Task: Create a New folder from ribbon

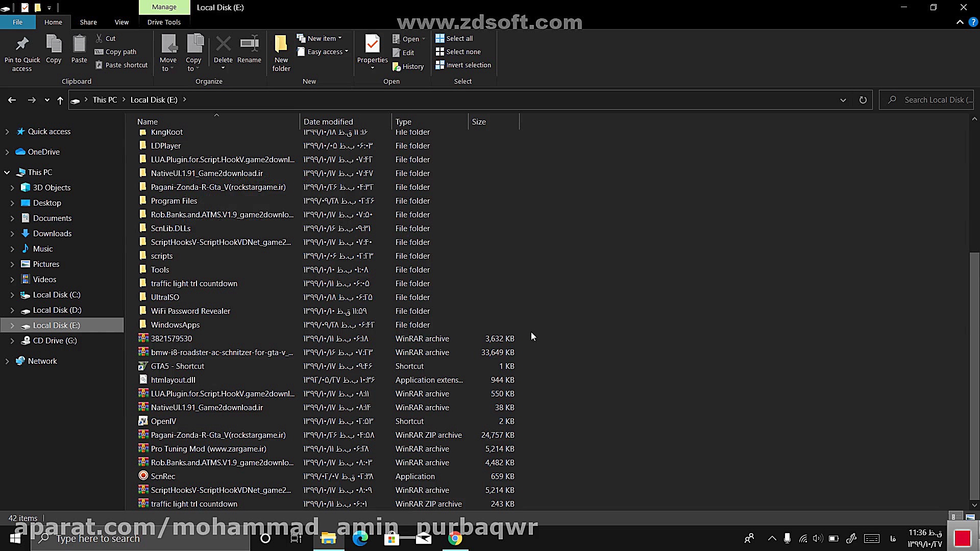Action: click(x=281, y=45)
